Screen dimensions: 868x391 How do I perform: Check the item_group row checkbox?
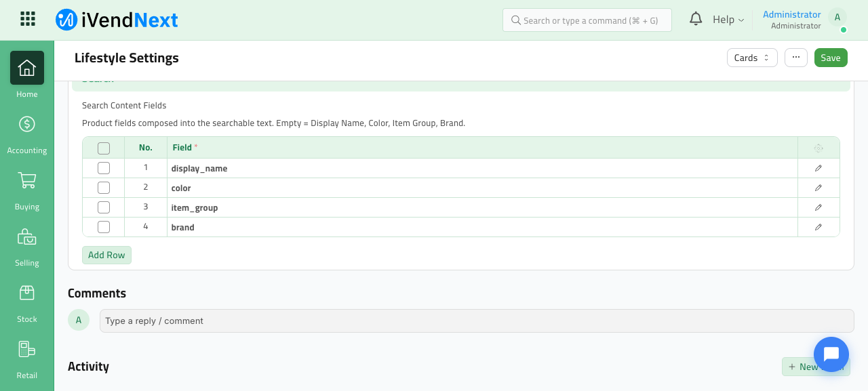point(104,207)
